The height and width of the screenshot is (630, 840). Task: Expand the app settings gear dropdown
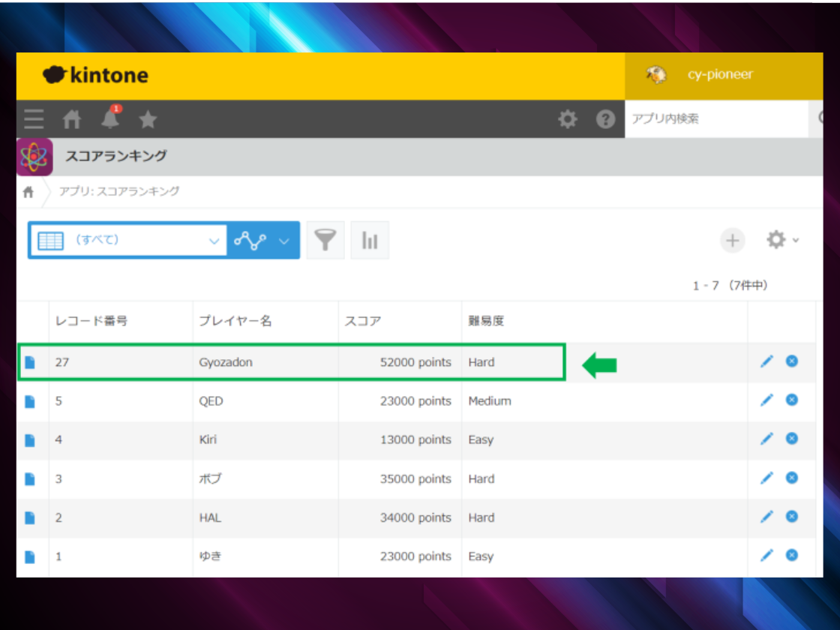click(781, 240)
